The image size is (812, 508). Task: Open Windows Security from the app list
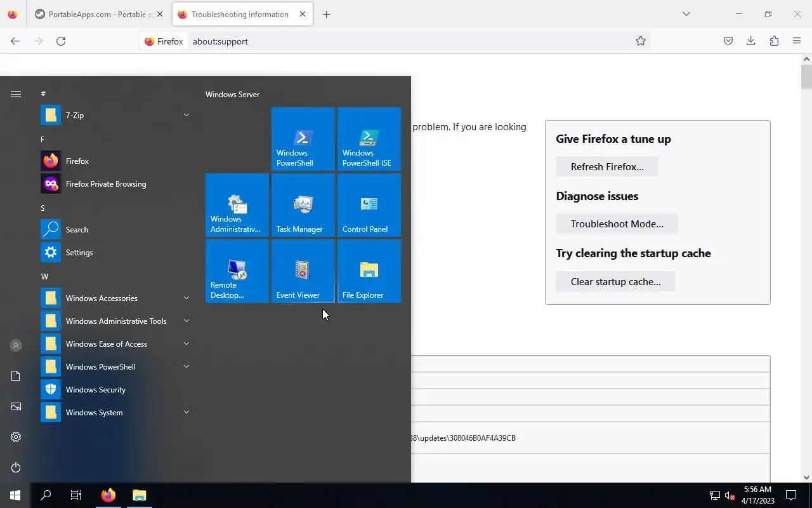tap(117, 390)
